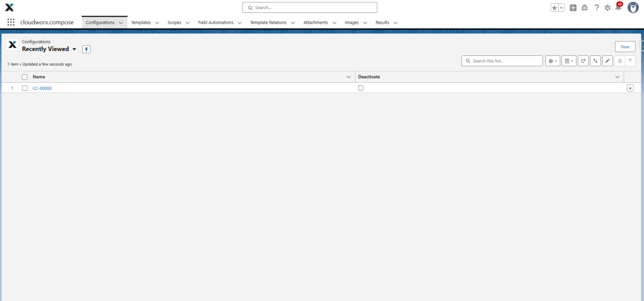Click the notifications bell icon

pyautogui.click(x=618, y=8)
